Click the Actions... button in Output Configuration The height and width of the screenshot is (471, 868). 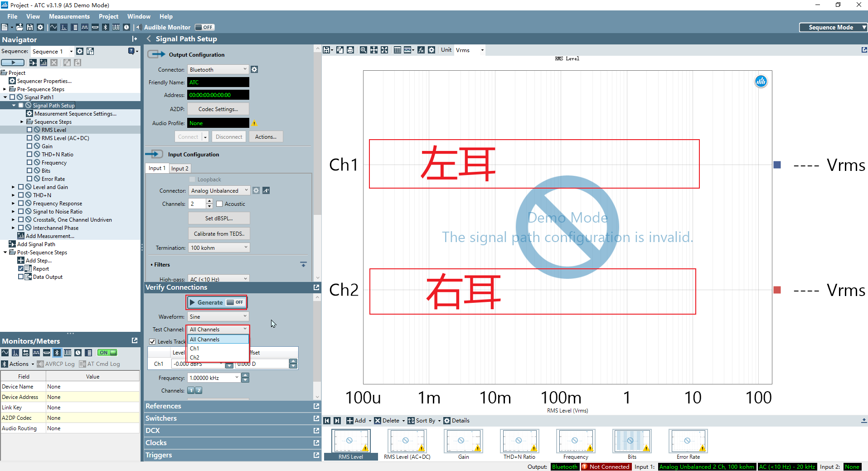(266, 137)
